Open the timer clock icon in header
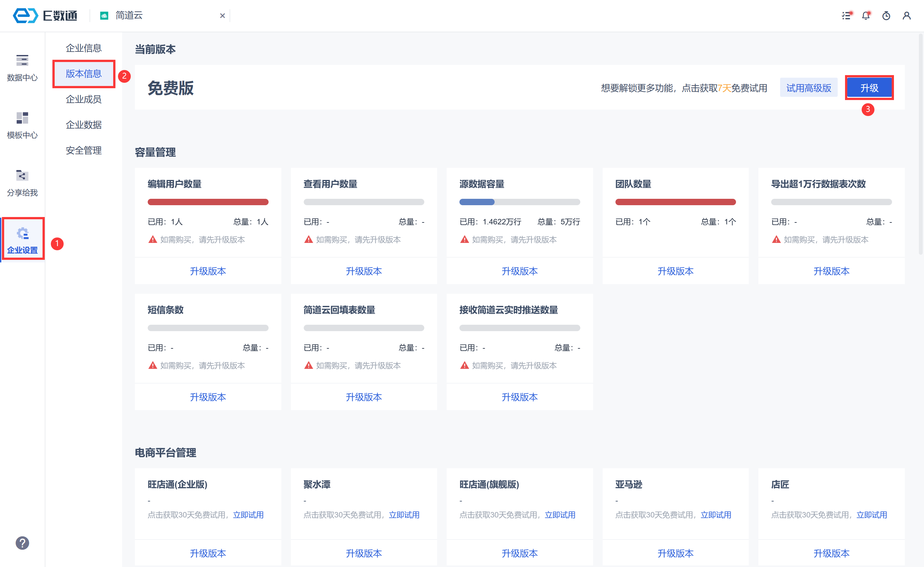924x567 pixels. (886, 16)
